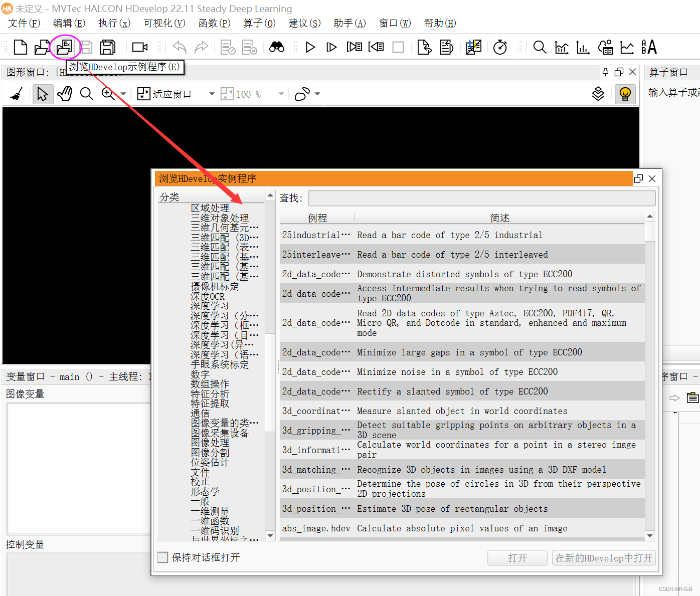This screenshot has height=596, width=700.
Task: Open Find/Replace binoculars icon
Action: point(277,47)
